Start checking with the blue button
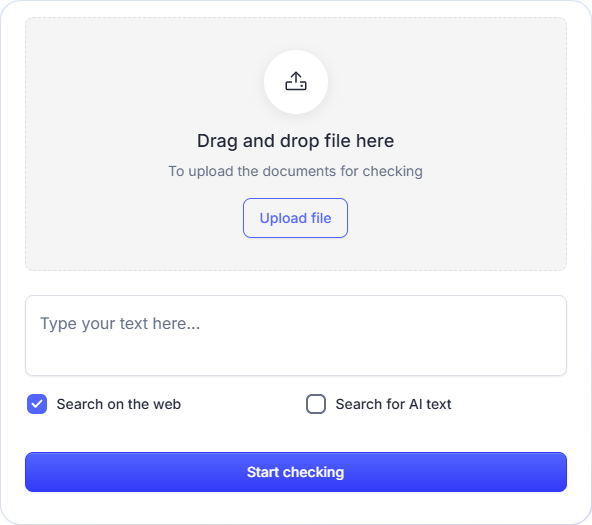 (x=296, y=472)
